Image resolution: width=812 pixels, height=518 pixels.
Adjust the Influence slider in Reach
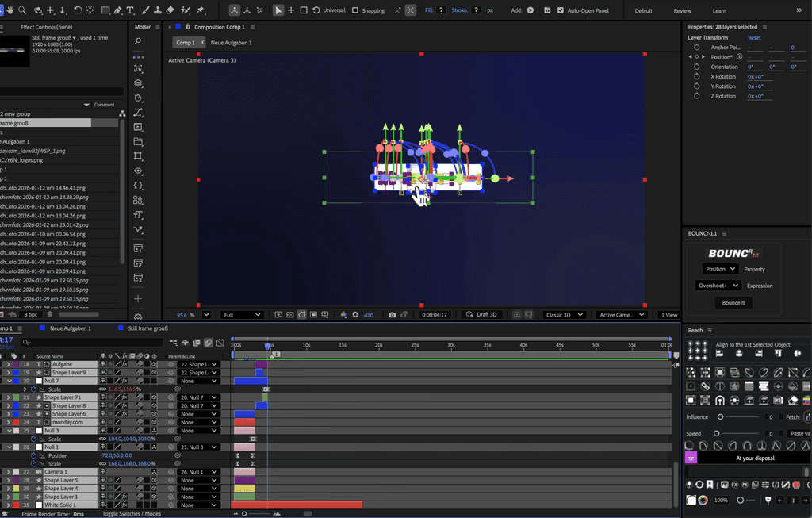point(720,417)
